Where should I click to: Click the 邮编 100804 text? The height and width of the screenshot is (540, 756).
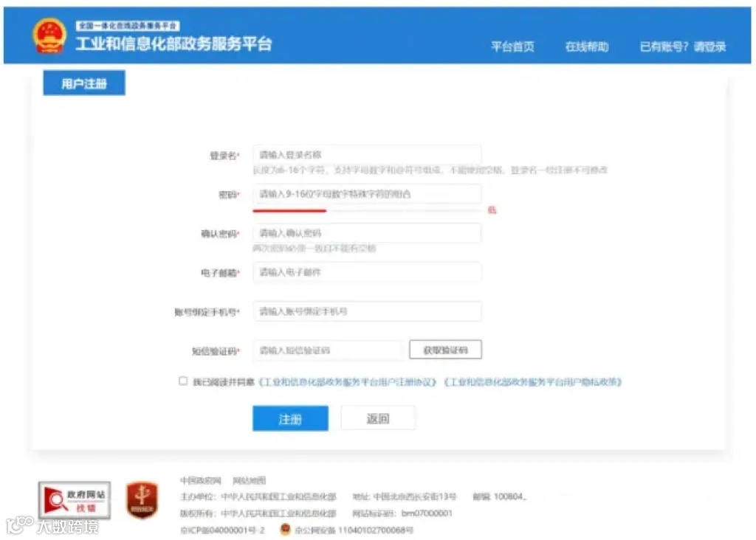click(500, 496)
